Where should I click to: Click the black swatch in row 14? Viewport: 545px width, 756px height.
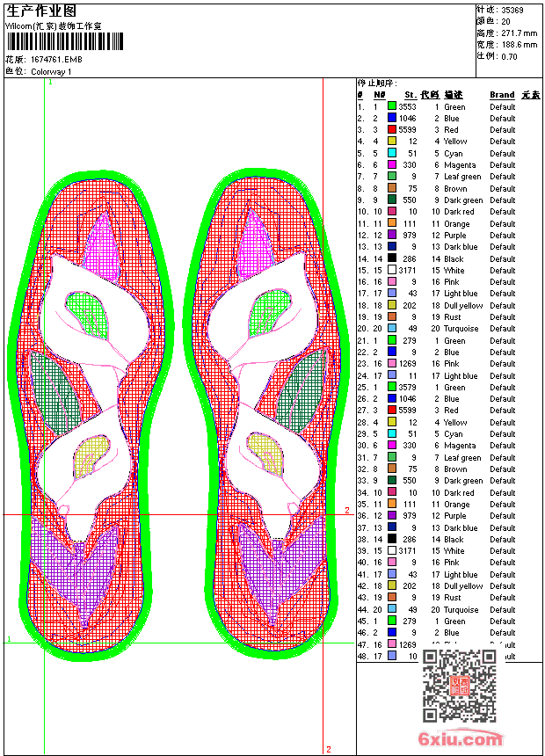[x=392, y=258]
